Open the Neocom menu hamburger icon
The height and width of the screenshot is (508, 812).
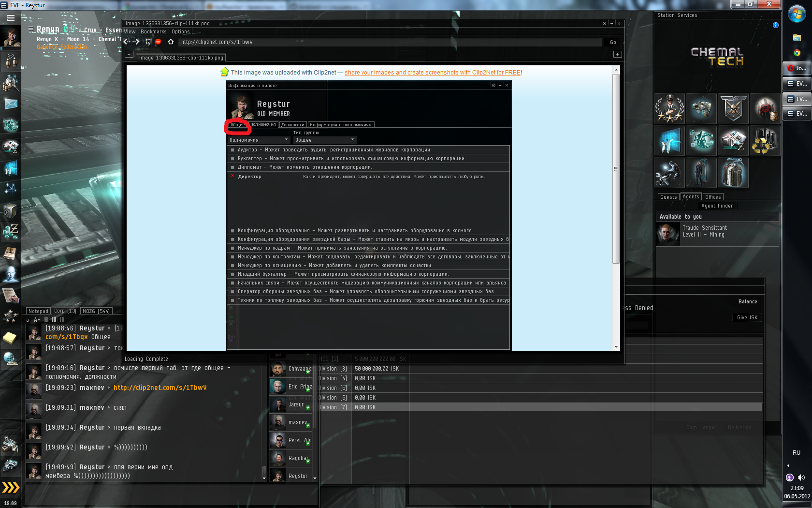tap(10, 18)
